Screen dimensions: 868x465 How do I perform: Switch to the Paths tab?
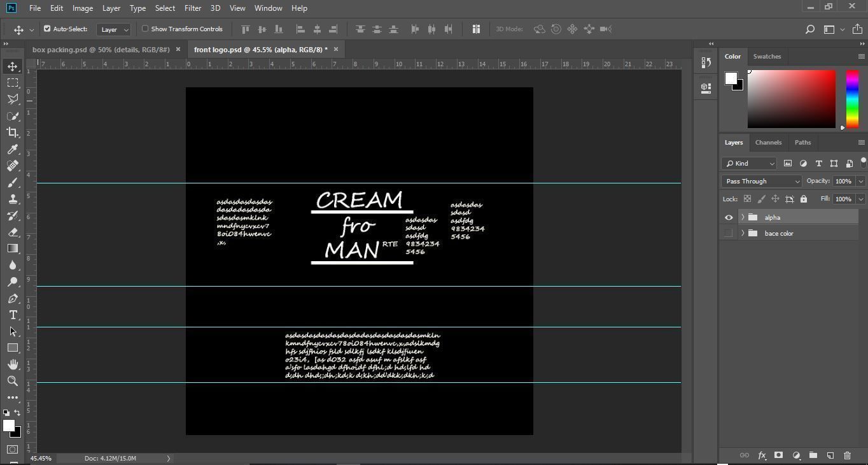(802, 143)
